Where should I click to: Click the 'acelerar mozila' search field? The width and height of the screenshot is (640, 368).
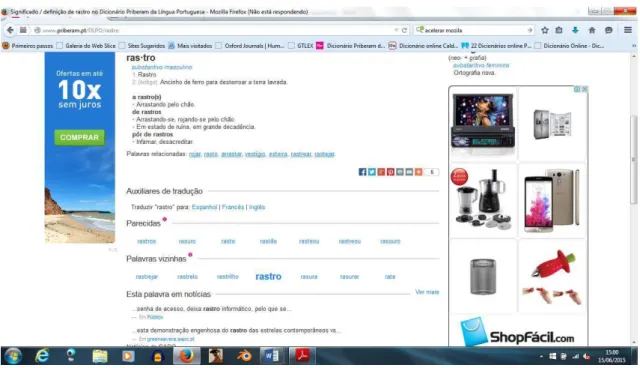point(473,30)
